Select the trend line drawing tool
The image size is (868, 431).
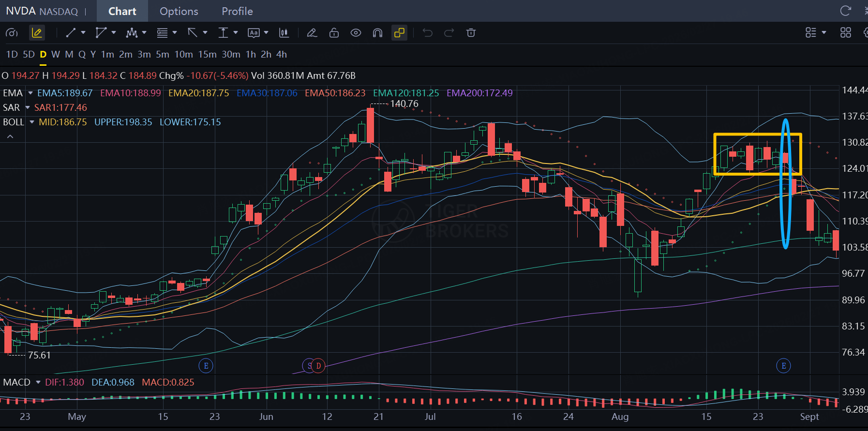(71, 33)
